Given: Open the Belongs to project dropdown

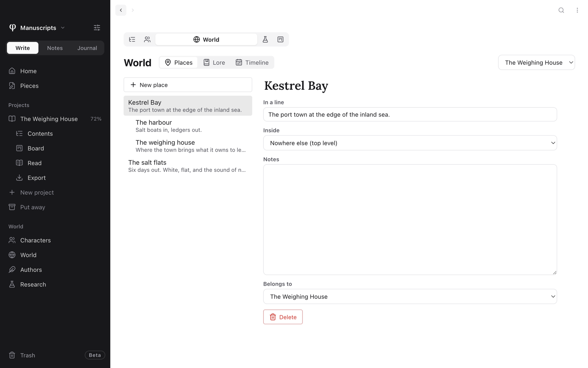Looking at the screenshot, I should [410, 297].
